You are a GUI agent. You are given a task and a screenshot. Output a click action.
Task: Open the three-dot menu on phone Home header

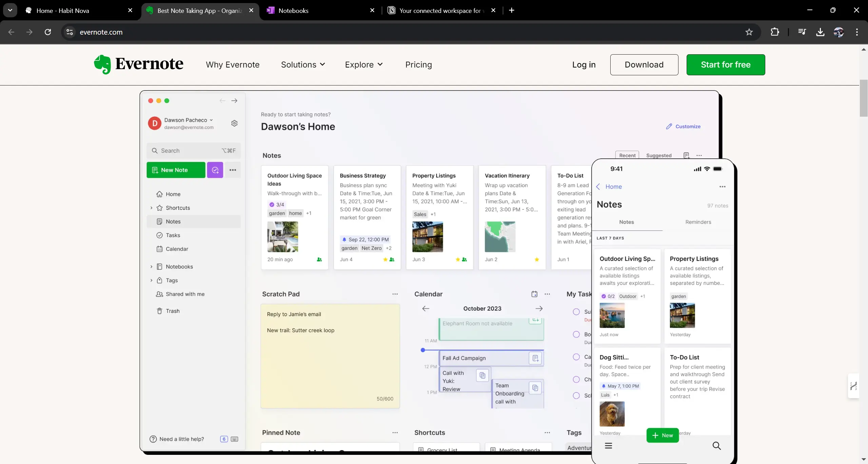click(723, 187)
